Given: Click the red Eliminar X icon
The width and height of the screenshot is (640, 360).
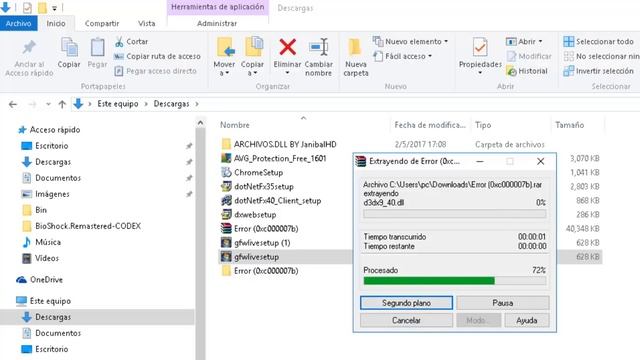Looking at the screenshot, I should (x=287, y=47).
